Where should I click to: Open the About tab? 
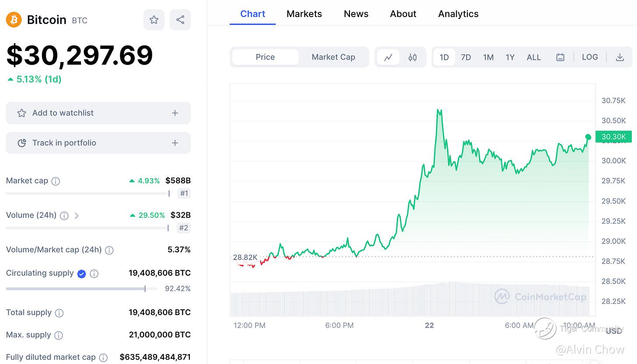pyautogui.click(x=403, y=14)
